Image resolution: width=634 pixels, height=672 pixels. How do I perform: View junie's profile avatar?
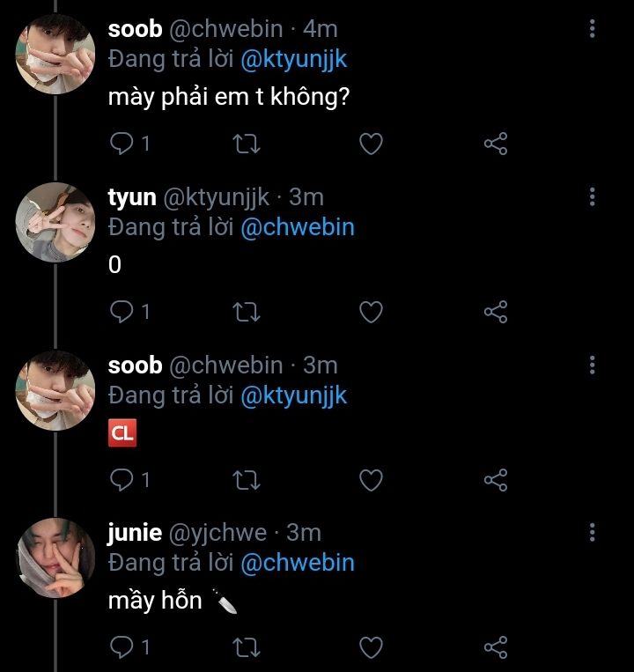pyautogui.click(x=55, y=558)
